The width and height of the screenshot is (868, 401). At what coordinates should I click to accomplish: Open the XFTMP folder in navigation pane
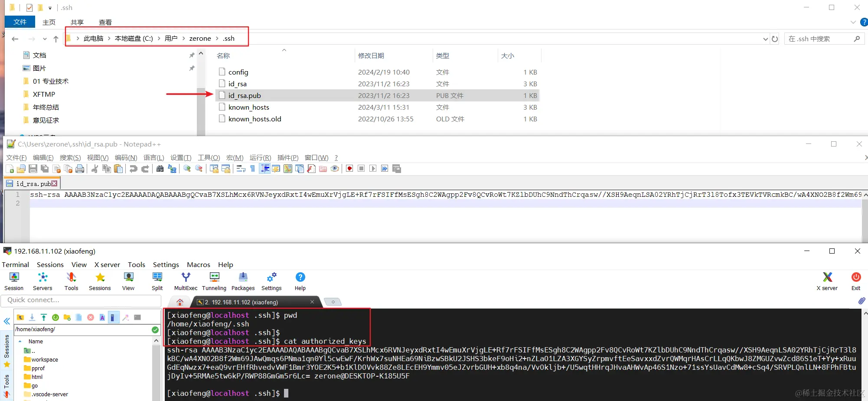coord(44,94)
